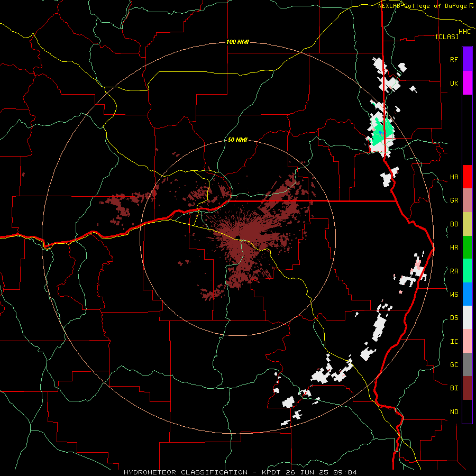Click the RF purple legend swatch
476x476 pixels.
[x=467, y=59]
